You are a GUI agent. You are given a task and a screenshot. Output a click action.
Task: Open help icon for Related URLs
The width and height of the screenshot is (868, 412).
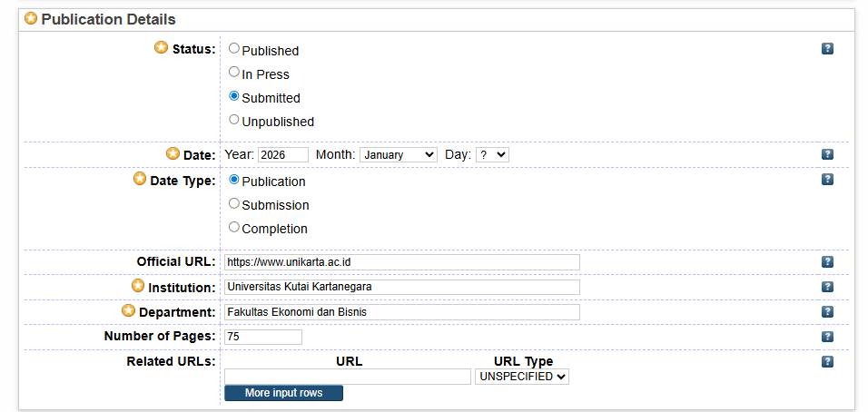coord(827,361)
